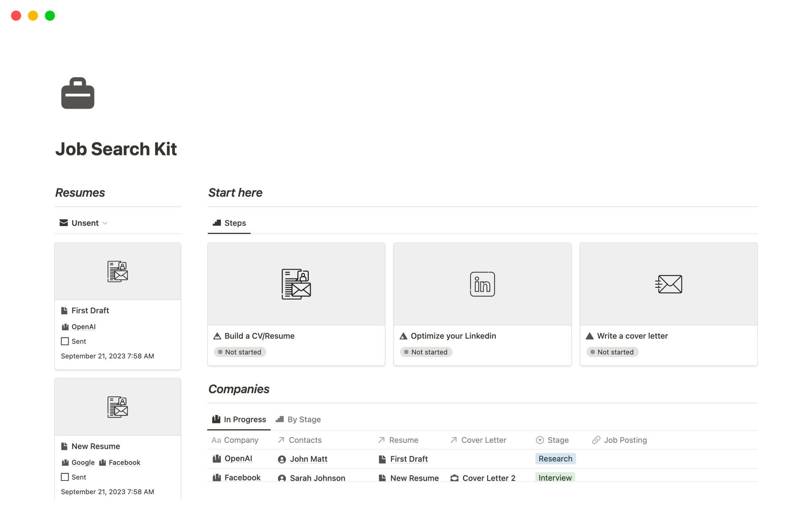Image resolution: width=812 pixels, height=508 pixels.
Task: Open the Start here steps section
Action: (x=229, y=223)
